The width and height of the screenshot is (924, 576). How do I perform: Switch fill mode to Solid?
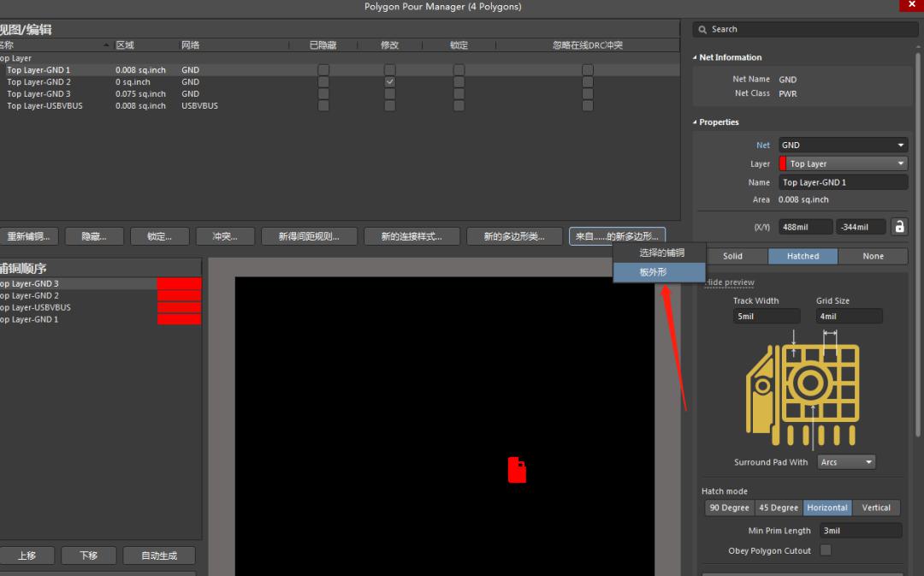click(732, 256)
